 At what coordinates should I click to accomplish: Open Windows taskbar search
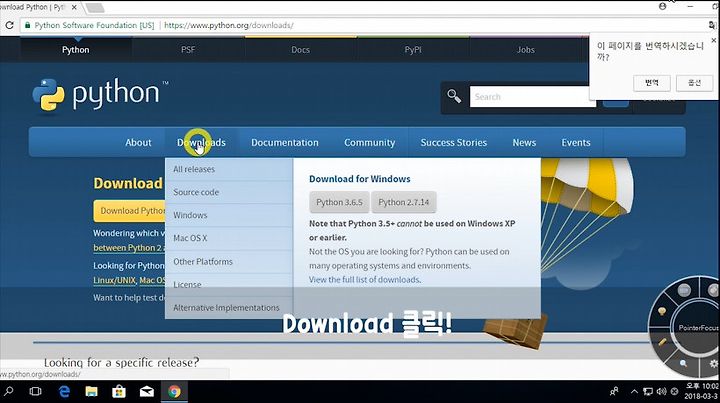(9, 391)
